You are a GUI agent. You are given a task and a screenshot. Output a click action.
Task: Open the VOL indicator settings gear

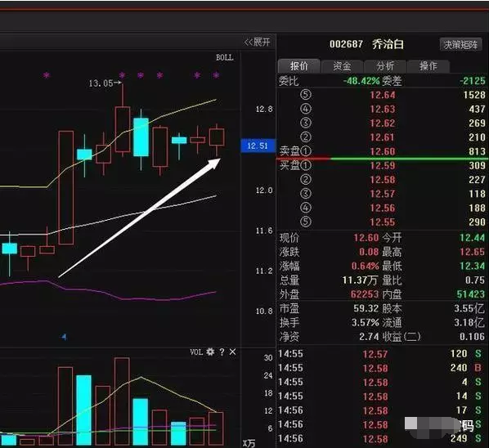(210, 352)
